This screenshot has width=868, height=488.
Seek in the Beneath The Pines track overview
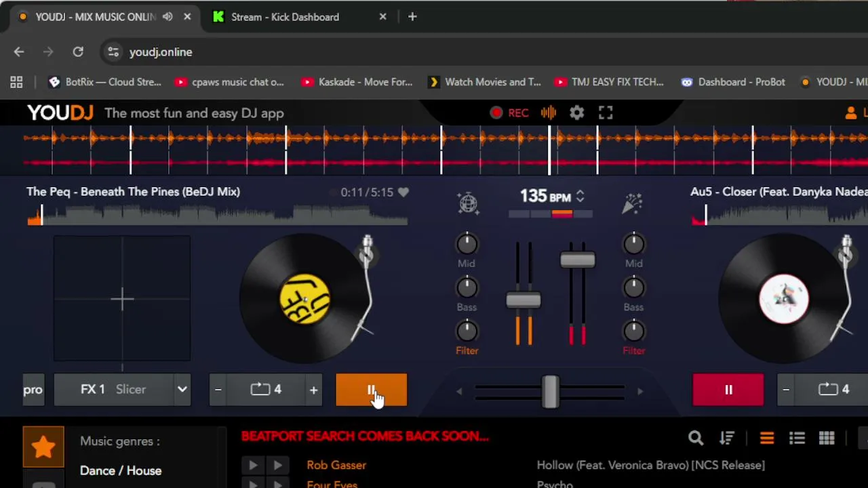click(x=217, y=215)
